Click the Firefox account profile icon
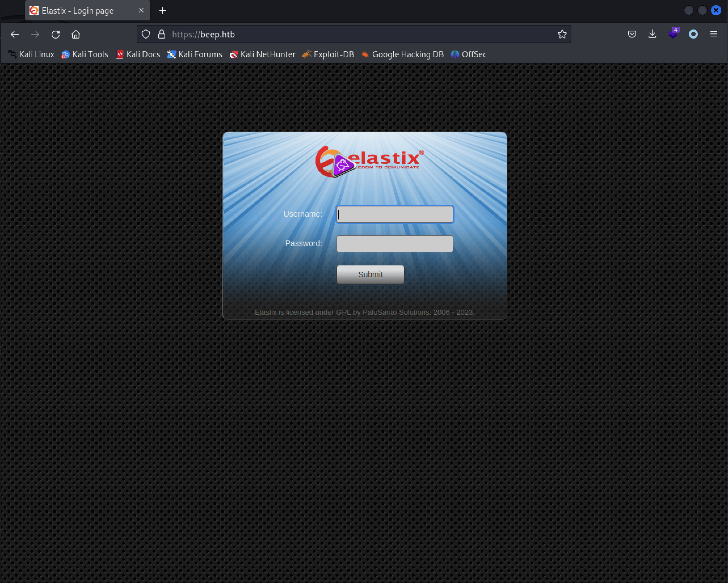This screenshot has width=728, height=583. (x=694, y=34)
